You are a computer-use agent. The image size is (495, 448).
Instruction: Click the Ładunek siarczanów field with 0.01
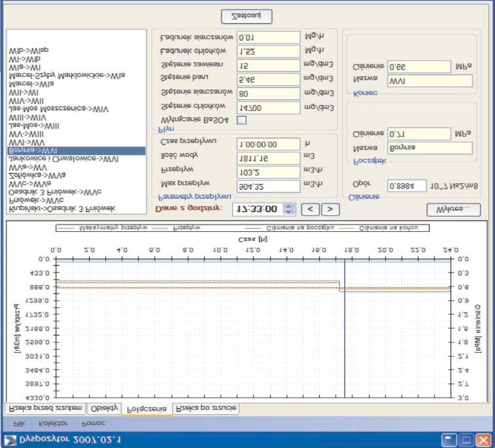click(269, 37)
